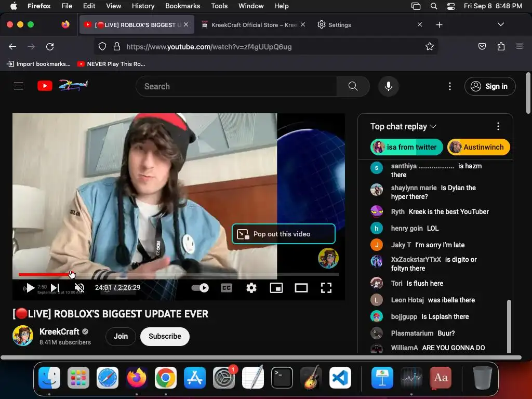Viewport: 532px width, 399px height.
Task: Play the paused YouTube video
Action: (x=30, y=288)
